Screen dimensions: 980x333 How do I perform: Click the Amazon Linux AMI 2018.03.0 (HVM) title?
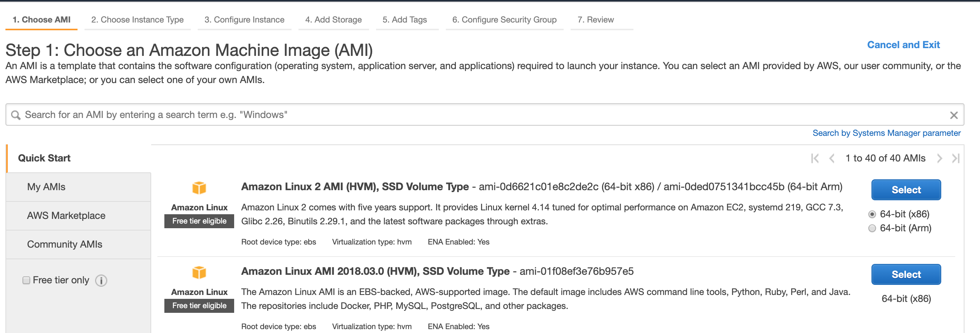tap(375, 271)
